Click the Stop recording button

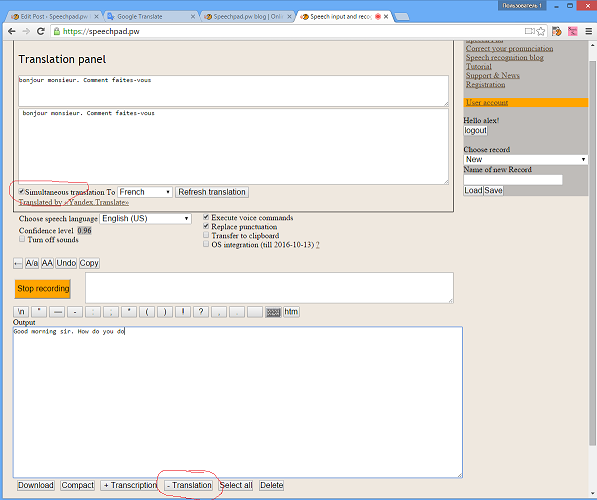click(x=43, y=289)
